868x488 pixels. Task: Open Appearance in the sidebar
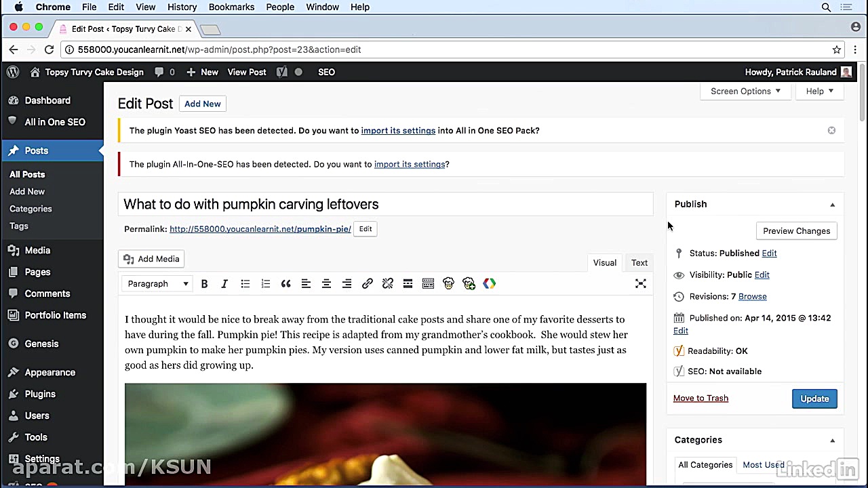(50, 372)
